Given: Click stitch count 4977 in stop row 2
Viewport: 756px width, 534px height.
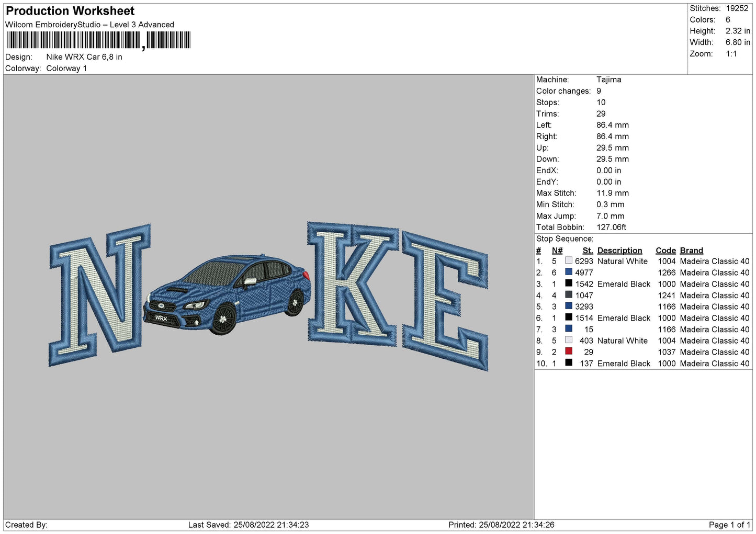Looking at the screenshot, I should point(584,273).
